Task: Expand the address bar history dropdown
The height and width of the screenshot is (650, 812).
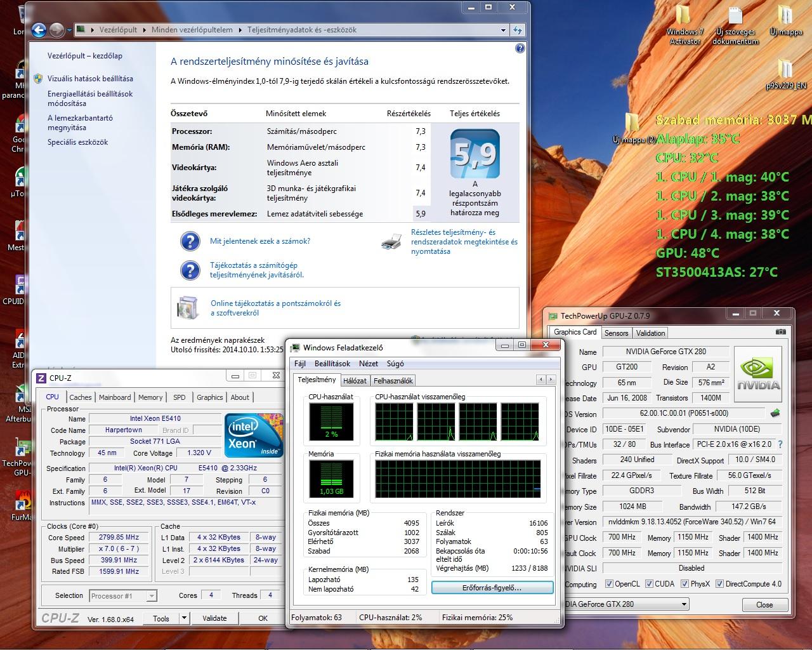Action: tap(503, 30)
